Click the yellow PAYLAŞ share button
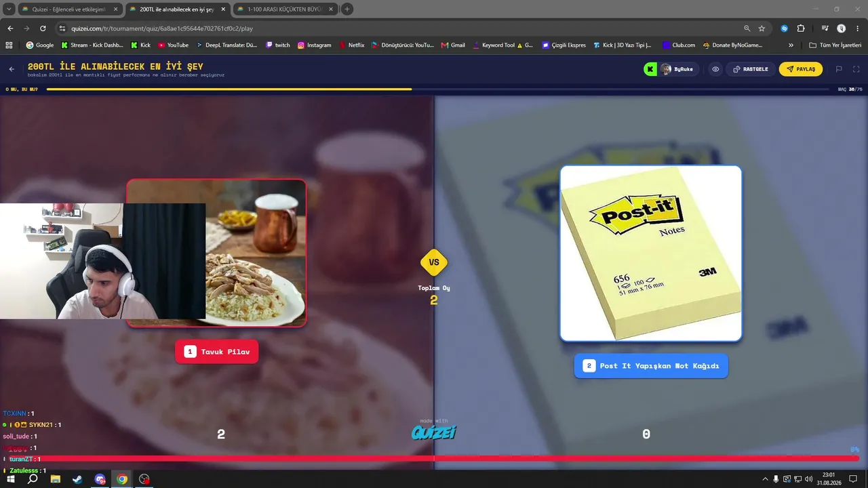 point(801,69)
